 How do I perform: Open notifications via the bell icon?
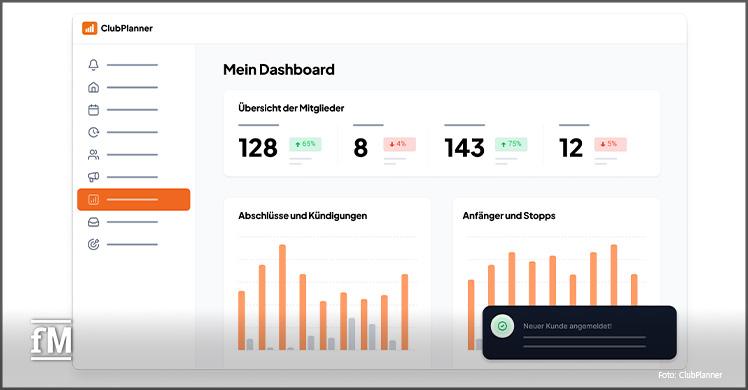click(94, 65)
